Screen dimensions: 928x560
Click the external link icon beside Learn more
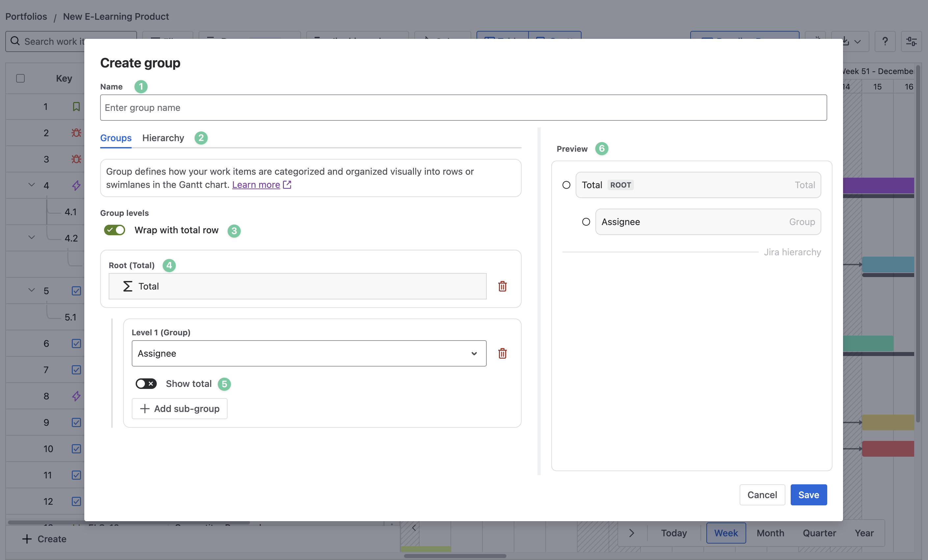287,185
